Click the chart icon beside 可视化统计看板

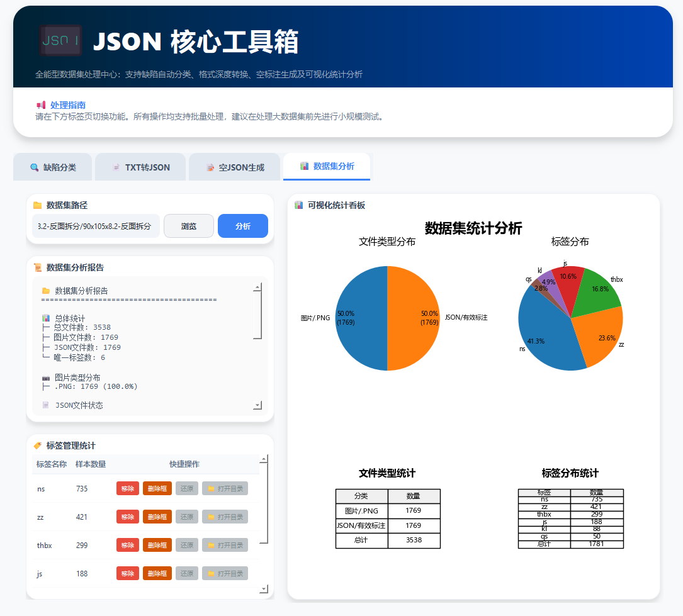[x=298, y=205]
